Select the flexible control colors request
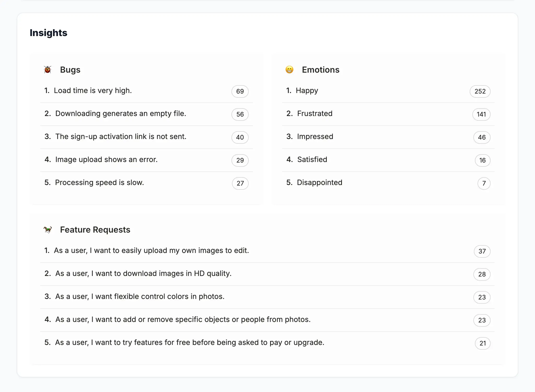535x392 pixels. point(267,297)
